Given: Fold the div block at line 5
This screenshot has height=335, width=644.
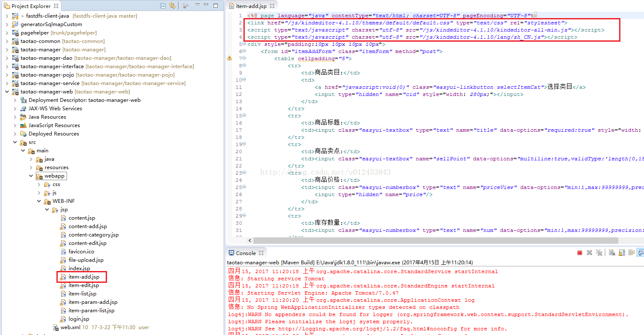Looking at the screenshot, I should [x=244, y=44].
